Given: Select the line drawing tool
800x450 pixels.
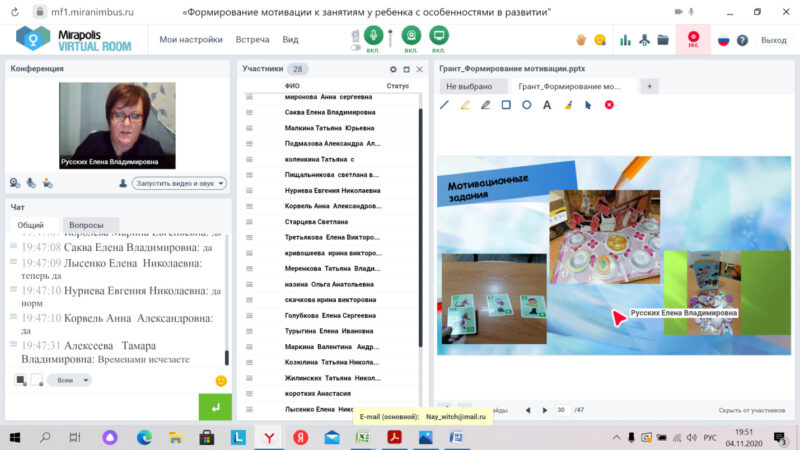Looking at the screenshot, I should click(x=444, y=105).
